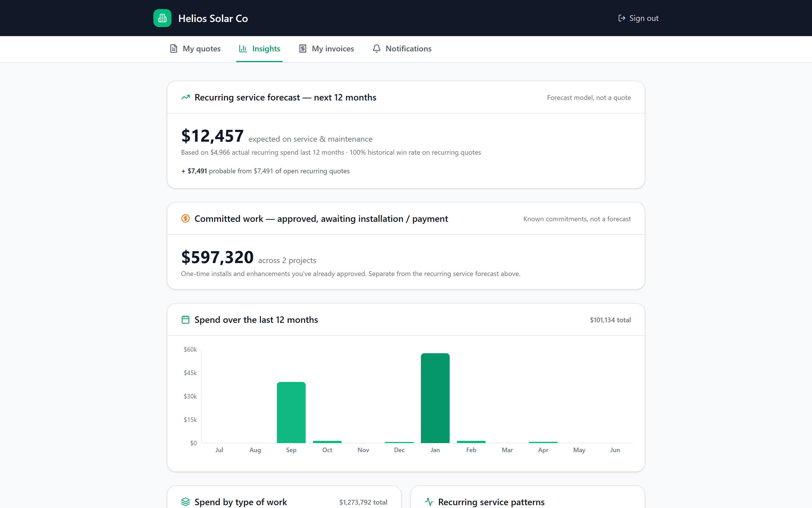This screenshot has width=812, height=508.
Task: Click 'Forecast model, not a quote' note
Action: 589,98
